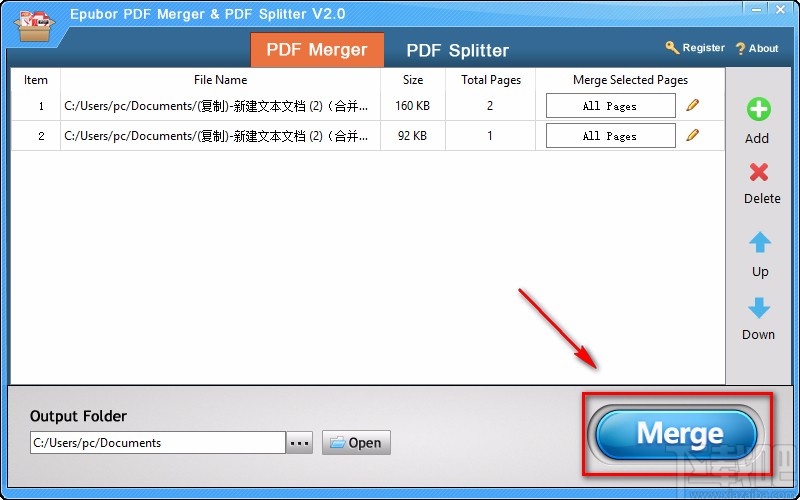Click the red Delete icon
This screenshot has height=500, width=800.
759,172
